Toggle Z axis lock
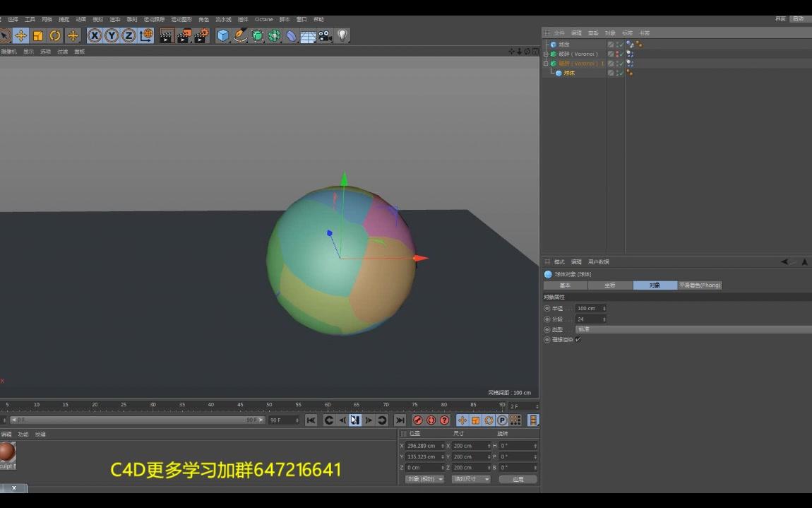Viewport: 812px width, 508px height. point(129,35)
